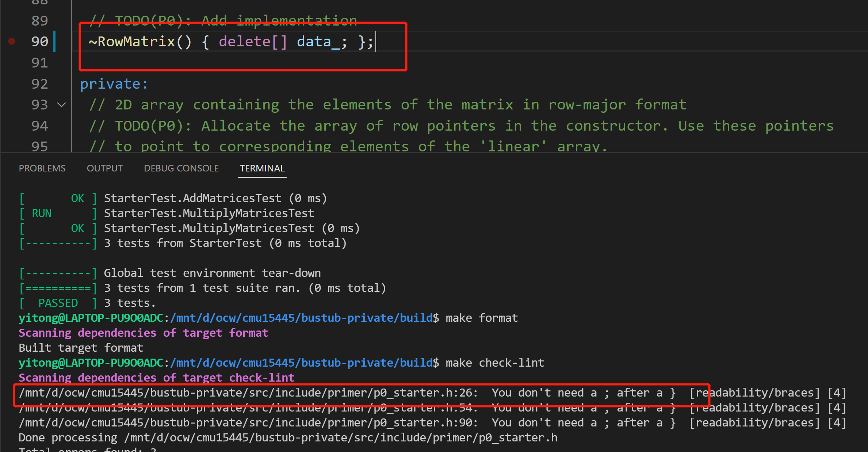Click the 'make check-lint' command in terminal
The width and height of the screenshot is (868, 452).
[x=495, y=363]
